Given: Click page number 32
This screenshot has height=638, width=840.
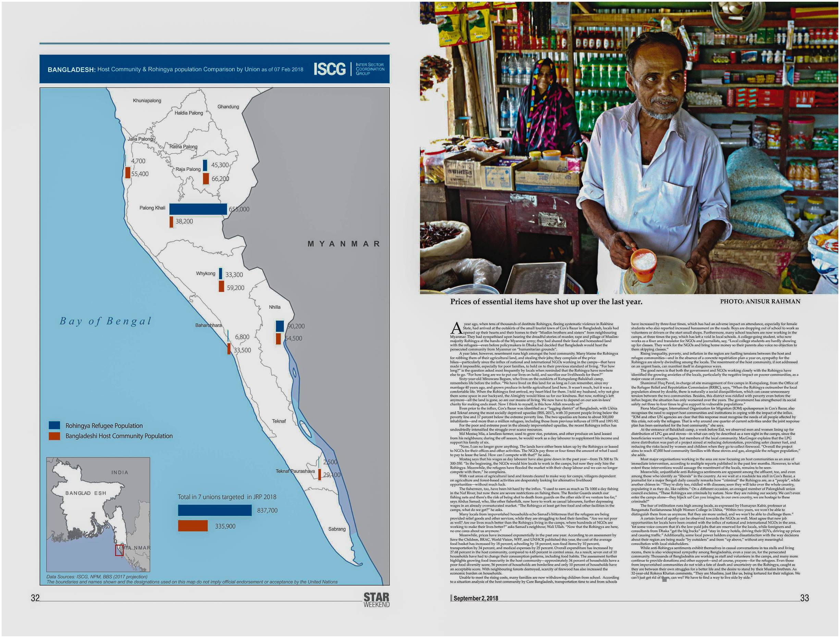Looking at the screenshot, I should [35, 598].
